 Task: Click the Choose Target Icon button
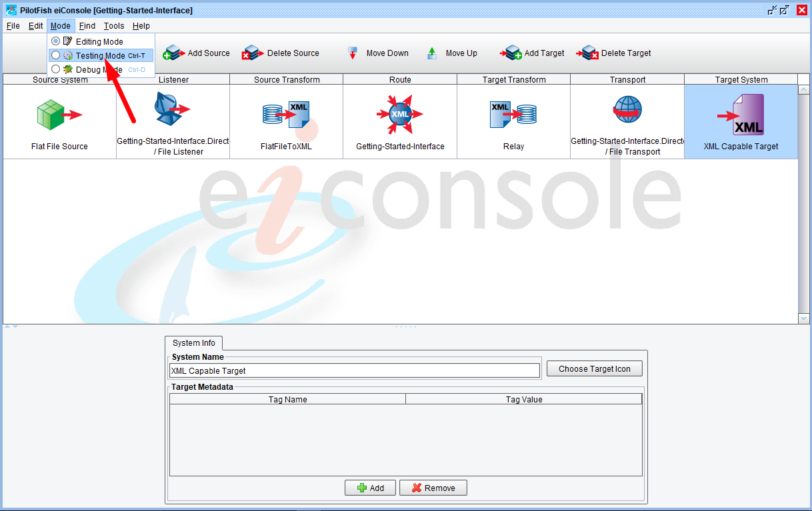point(595,369)
